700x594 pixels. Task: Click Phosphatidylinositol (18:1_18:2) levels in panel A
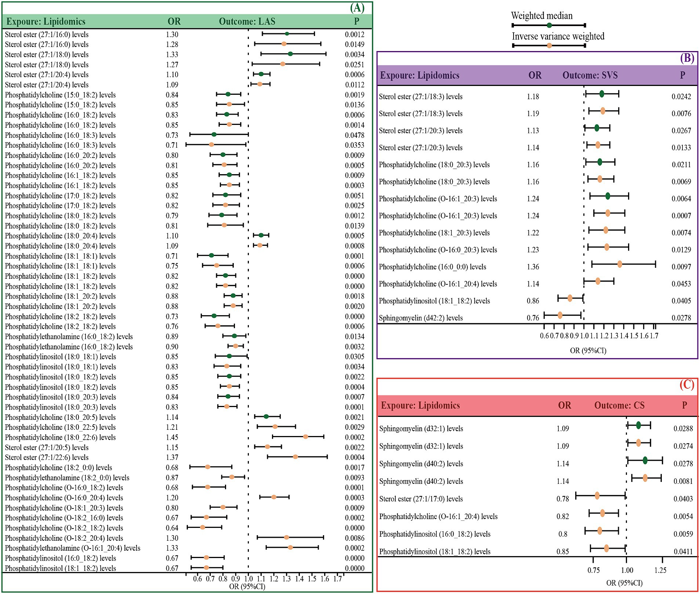pyautogui.click(x=61, y=568)
